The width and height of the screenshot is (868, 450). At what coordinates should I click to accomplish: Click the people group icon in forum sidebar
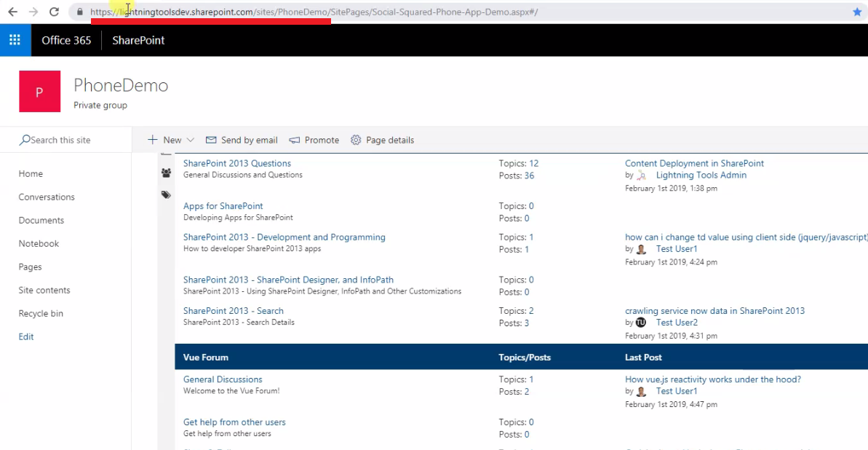click(x=166, y=173)
